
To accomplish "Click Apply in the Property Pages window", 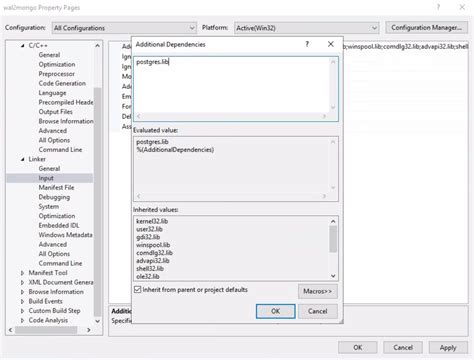I will pyautogui.click(x=448, y=347).
